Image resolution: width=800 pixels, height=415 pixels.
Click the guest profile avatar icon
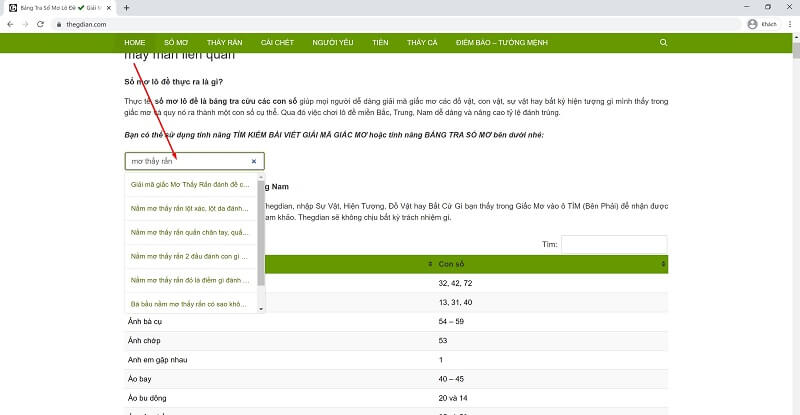pos(752,23)
